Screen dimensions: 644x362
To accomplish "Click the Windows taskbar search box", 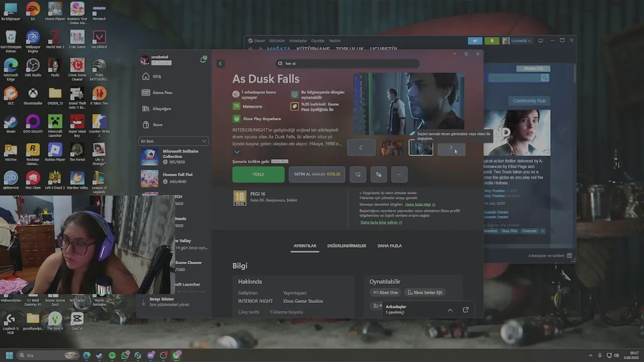I will 48,355.
